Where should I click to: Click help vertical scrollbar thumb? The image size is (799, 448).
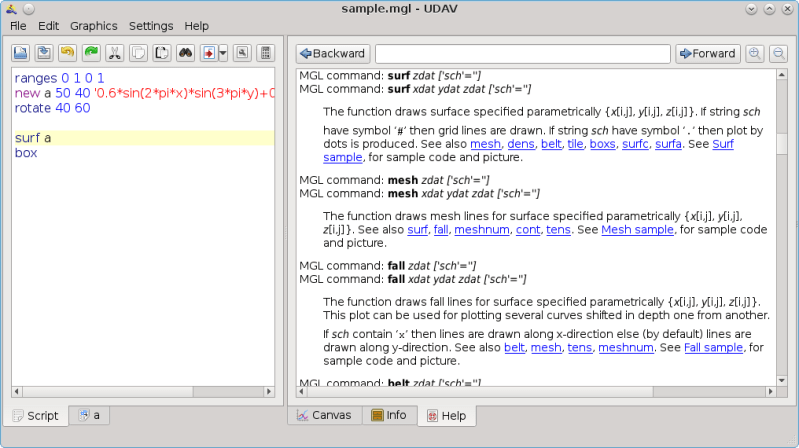(x=782, y=144)
